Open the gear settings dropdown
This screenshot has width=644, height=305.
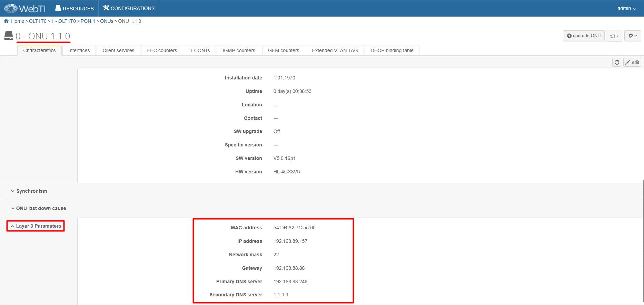click(633, 36)
